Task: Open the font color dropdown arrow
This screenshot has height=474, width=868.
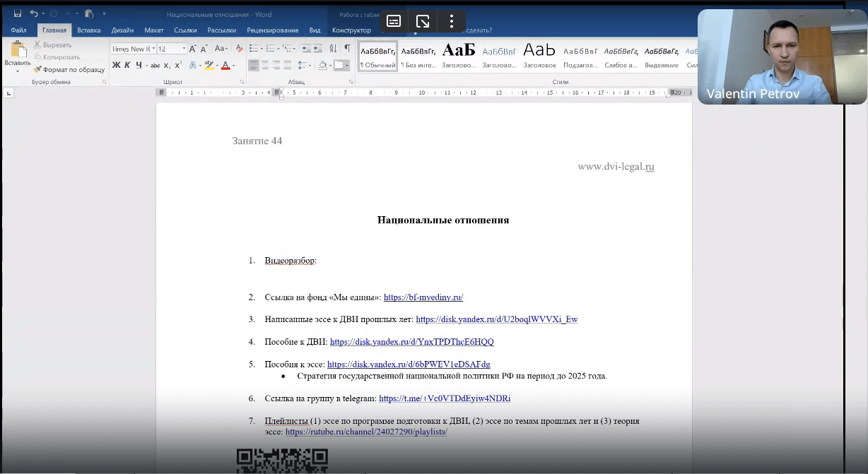Action: [234, 66]
